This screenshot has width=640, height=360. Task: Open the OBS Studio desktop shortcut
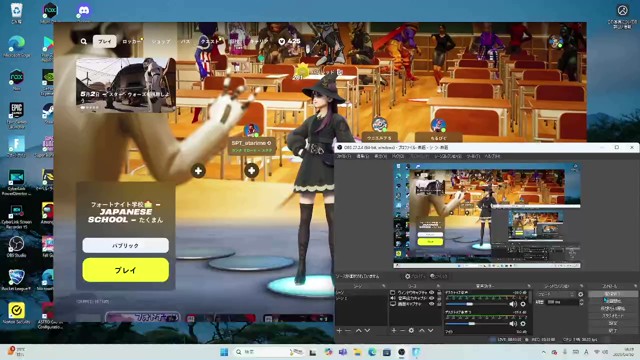(17, 247)
